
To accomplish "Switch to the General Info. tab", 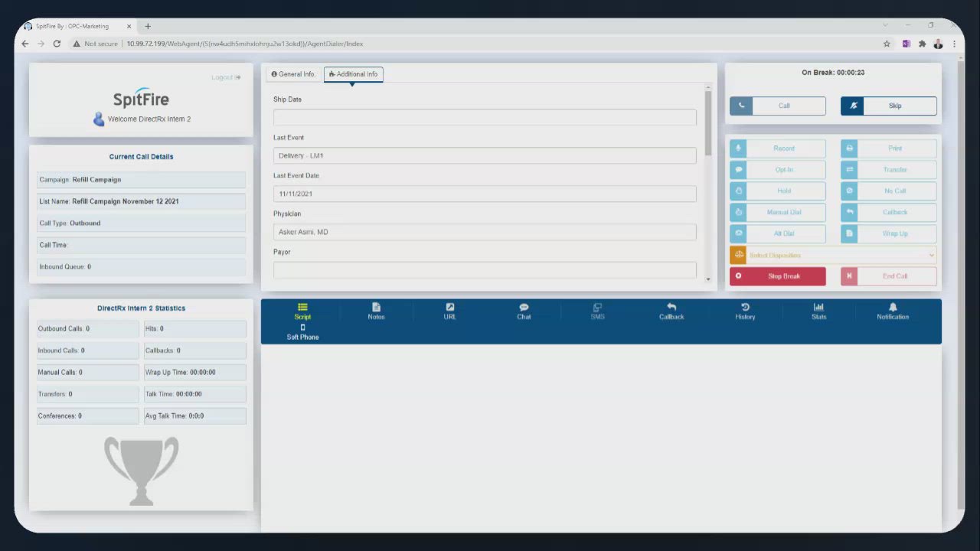I will click(x=293, y=74).
